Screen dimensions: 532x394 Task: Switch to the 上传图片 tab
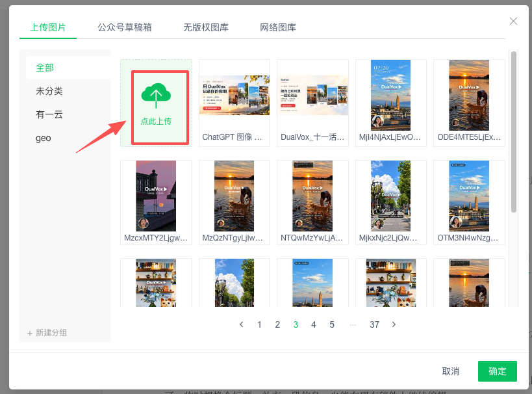click(48, 27)
